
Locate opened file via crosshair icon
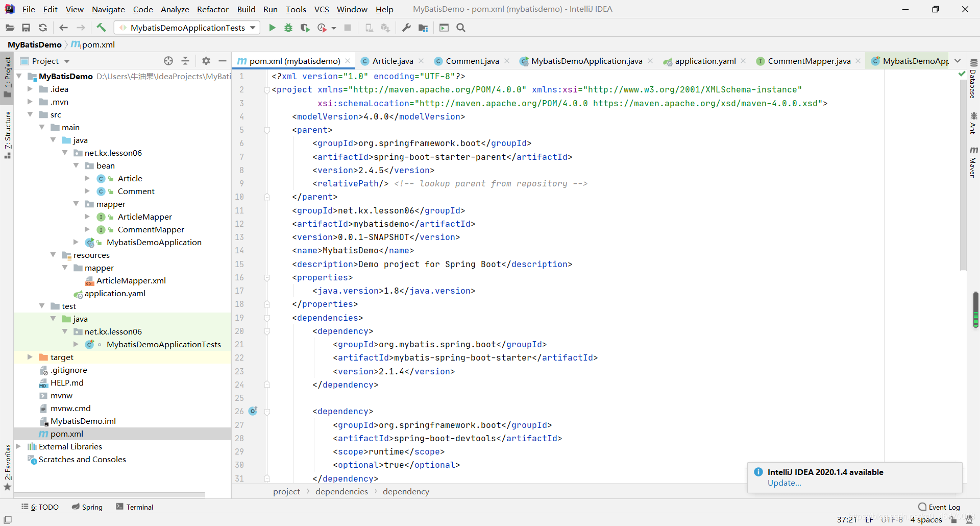(168, 61)
